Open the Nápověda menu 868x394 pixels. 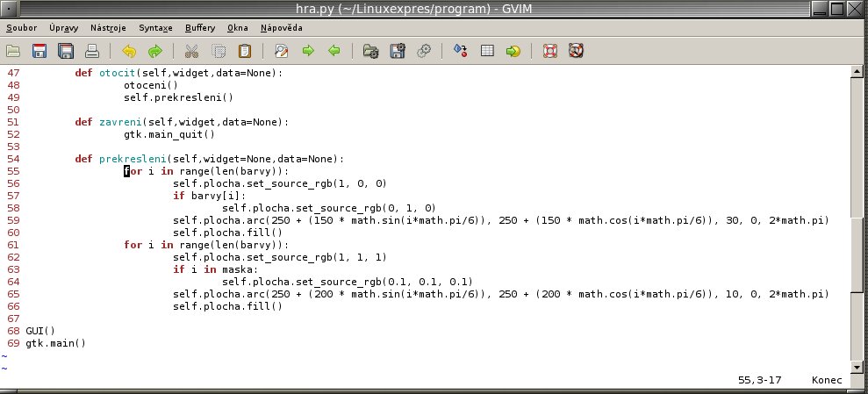click(x=281, y=28)
